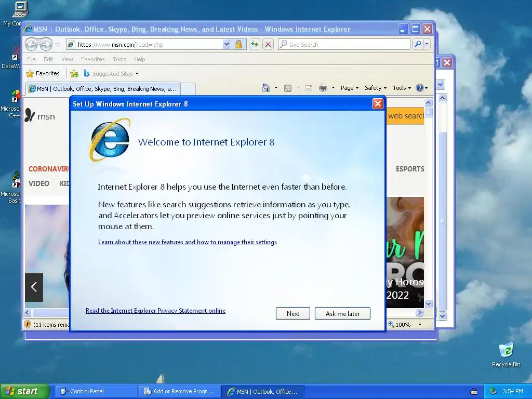The height and width of the screenshot is (399, 532).
Task: Click the taskbar clock showing 3:54 PM
Action: coord(512,392)
